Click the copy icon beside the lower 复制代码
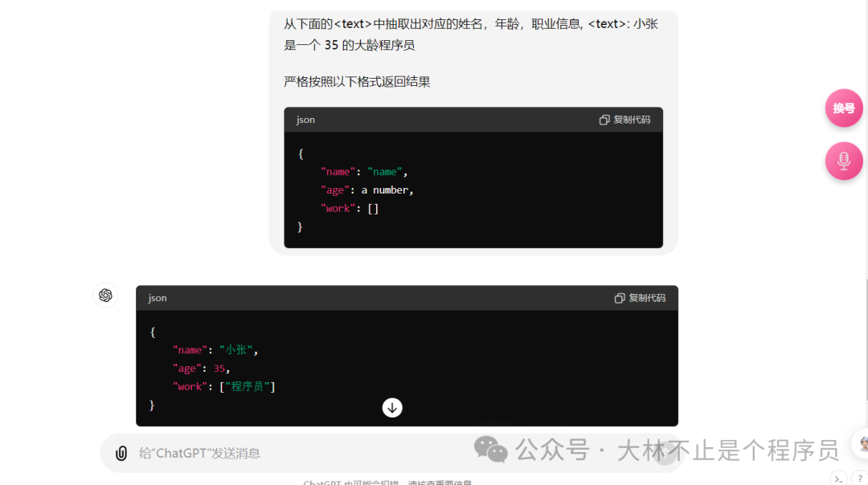Screen dimensions: 868x485 tap(620, 298)
